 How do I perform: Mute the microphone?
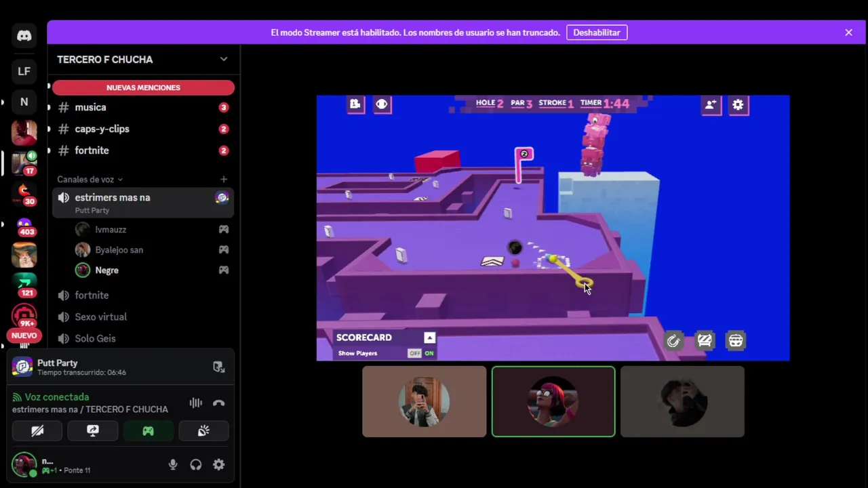(x=173, y=465)
